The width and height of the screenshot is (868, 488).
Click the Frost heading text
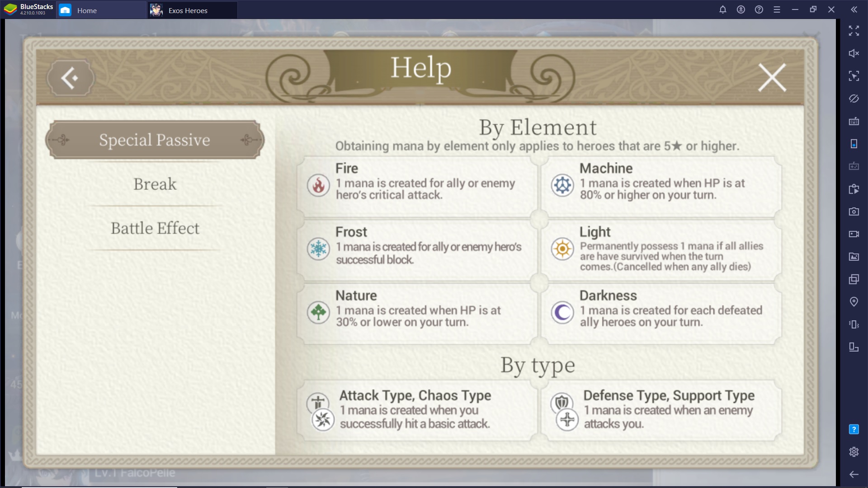(351, 232)
